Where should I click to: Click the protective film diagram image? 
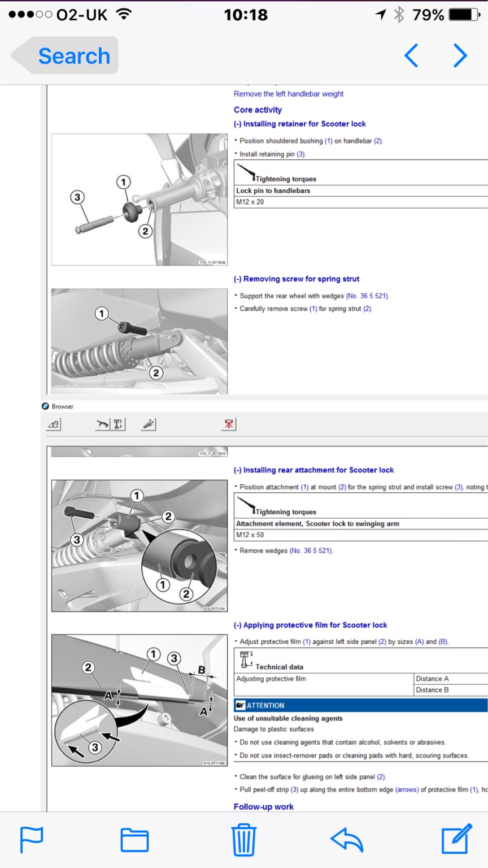[x=140, y=700]
